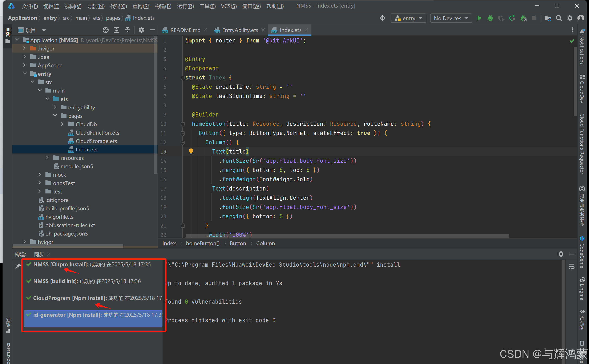Toggle pin icon in build panel
Screen dimensions: 589x364
pyautogui.click(x=18, y=266)
